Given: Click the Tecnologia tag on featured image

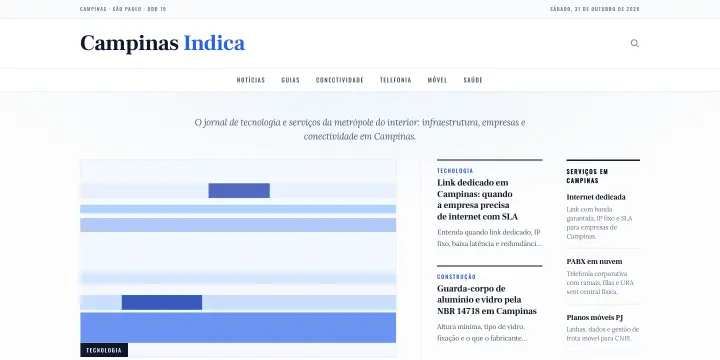Looking at the screenshot, I should click(104, 350).
